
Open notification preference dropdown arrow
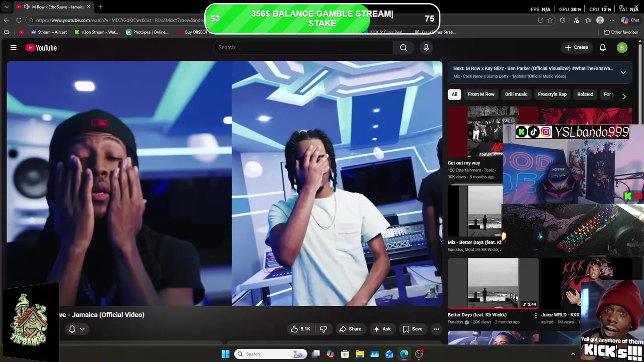click(x=82, y=329)
